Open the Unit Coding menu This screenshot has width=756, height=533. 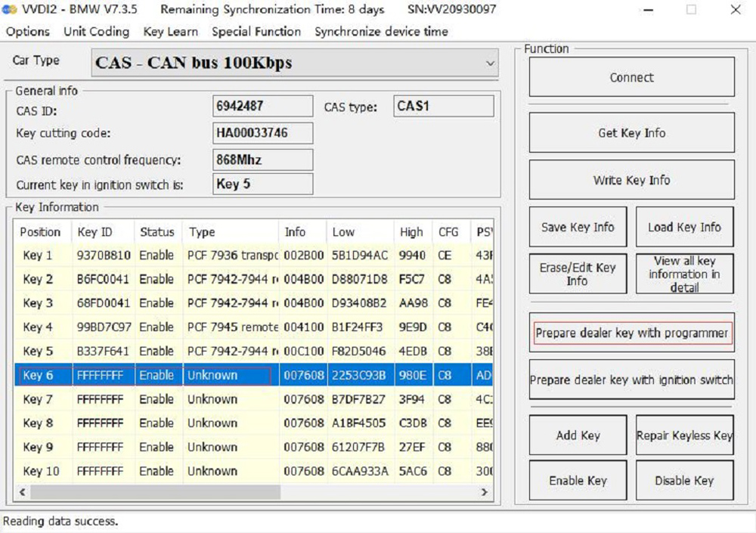(x=97, y=32)
